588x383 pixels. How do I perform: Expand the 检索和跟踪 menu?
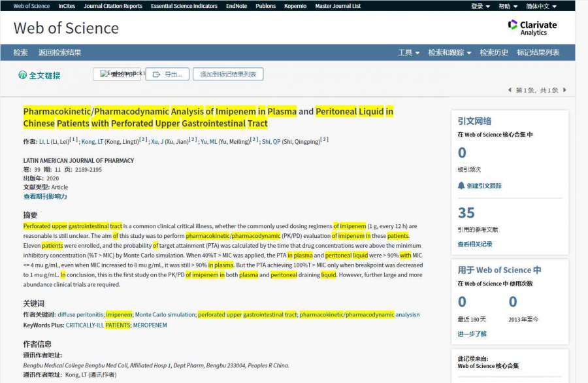(449, 52)
